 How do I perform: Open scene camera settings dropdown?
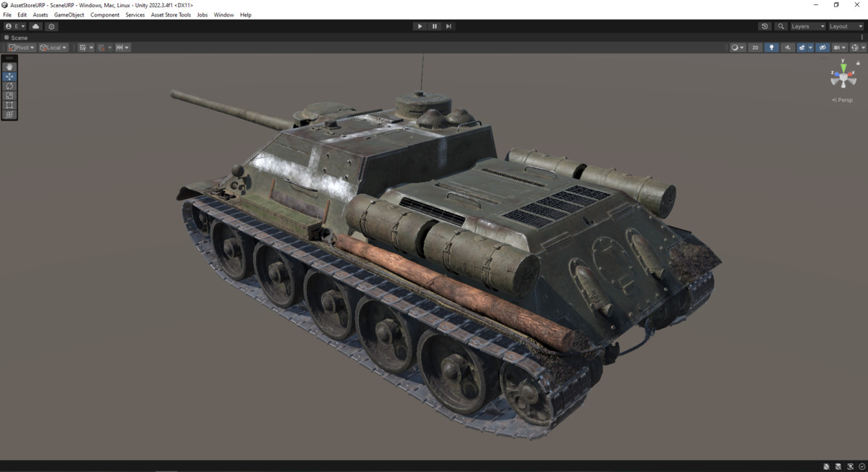(x=840, y=48)
